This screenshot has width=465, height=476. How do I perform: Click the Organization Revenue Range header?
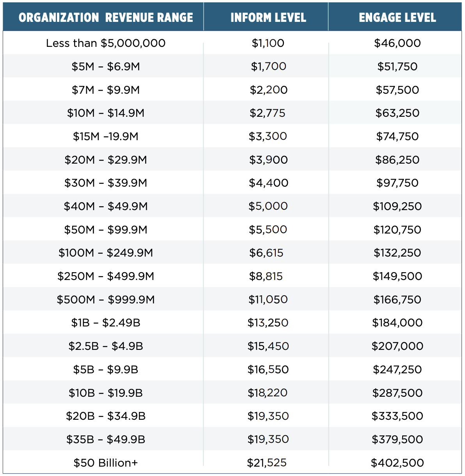(x=106, y=18)
